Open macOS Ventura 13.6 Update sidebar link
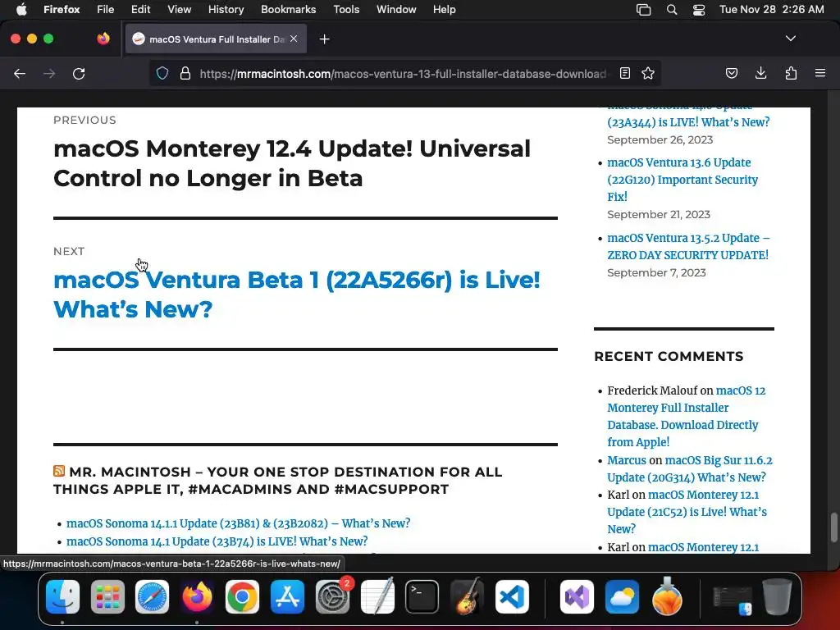The width and height of the screenshot is (840, 630). click(682, 180)
